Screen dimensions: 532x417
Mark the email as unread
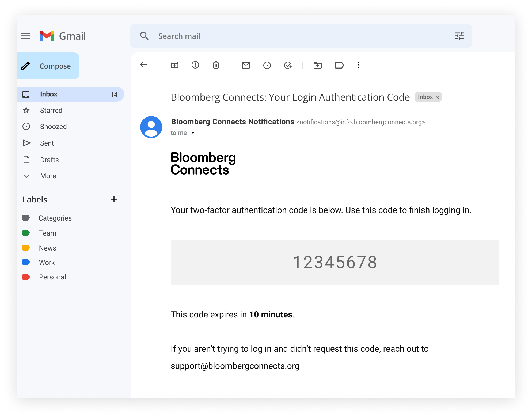pos(246,65)
